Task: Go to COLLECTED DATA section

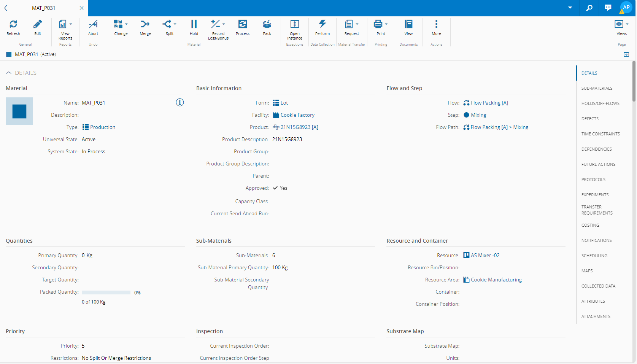Action: point(598,286)
